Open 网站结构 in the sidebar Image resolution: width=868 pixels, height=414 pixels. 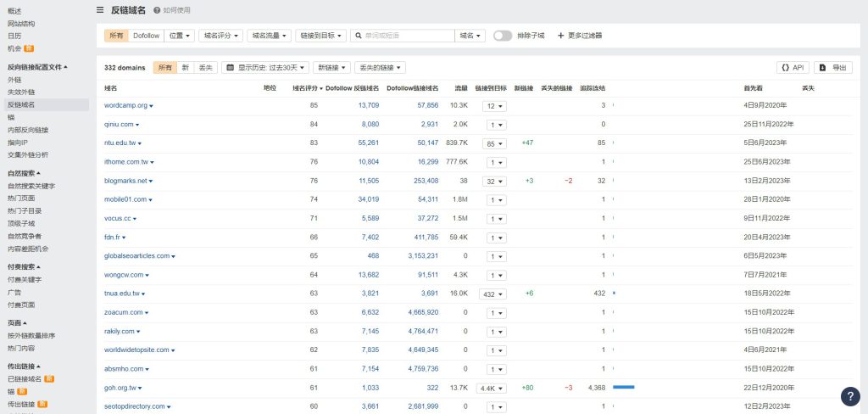[x=21, y=24]
